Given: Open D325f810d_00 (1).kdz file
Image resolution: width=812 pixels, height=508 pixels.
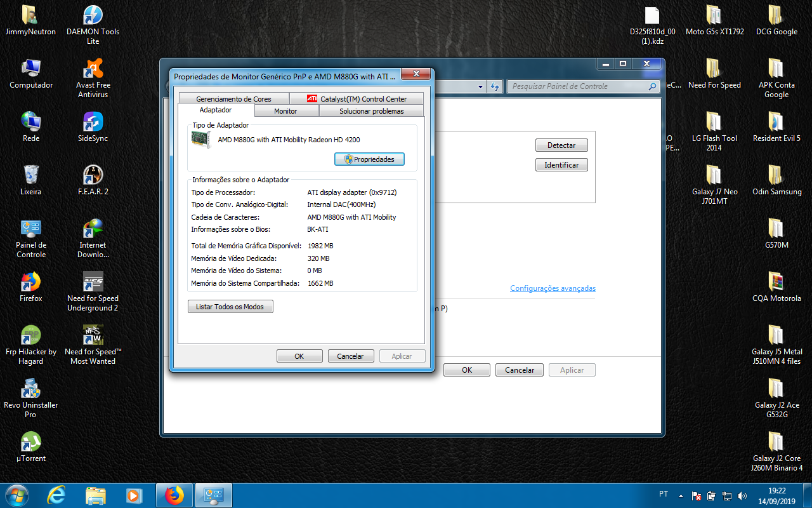Looking at the screenshot, I should (652, 25).
